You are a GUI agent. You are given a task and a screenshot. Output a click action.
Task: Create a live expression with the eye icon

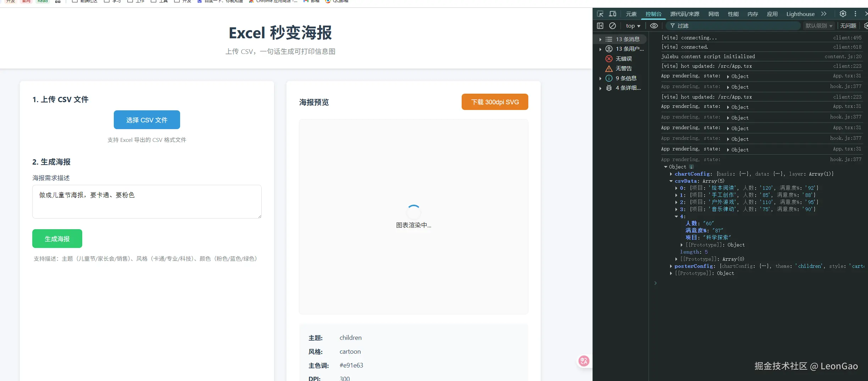[654, 26]
